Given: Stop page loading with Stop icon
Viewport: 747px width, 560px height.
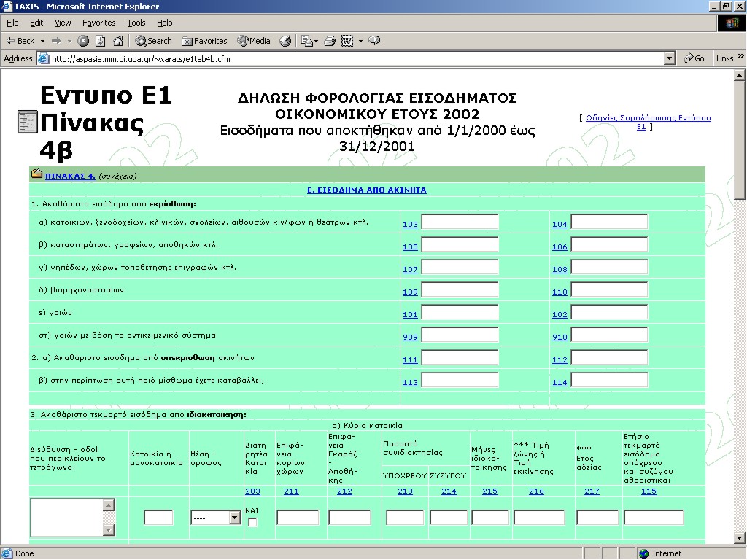Looking at the screenshot, I should [83, 41].
